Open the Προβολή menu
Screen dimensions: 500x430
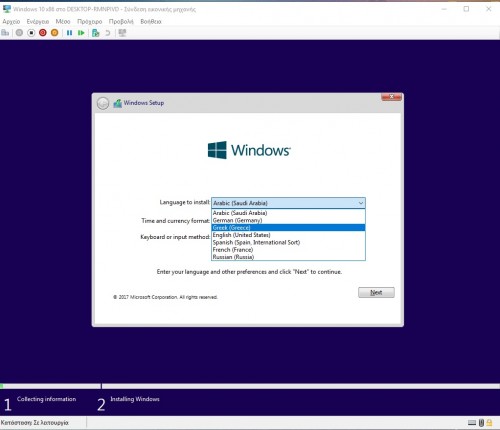point(121,21)
